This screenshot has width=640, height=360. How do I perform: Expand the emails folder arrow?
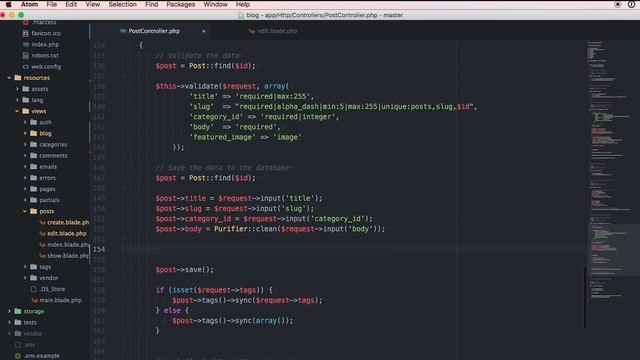pos(25,167)
